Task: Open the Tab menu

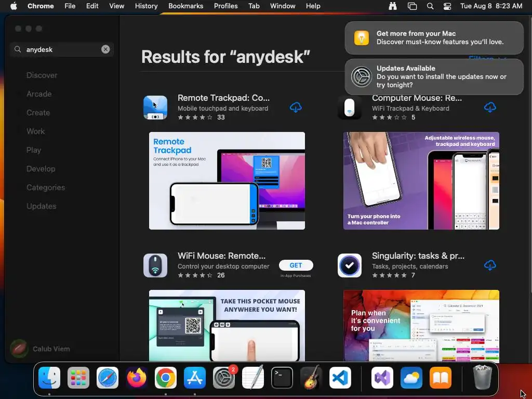Action: (x=254, y=6)
